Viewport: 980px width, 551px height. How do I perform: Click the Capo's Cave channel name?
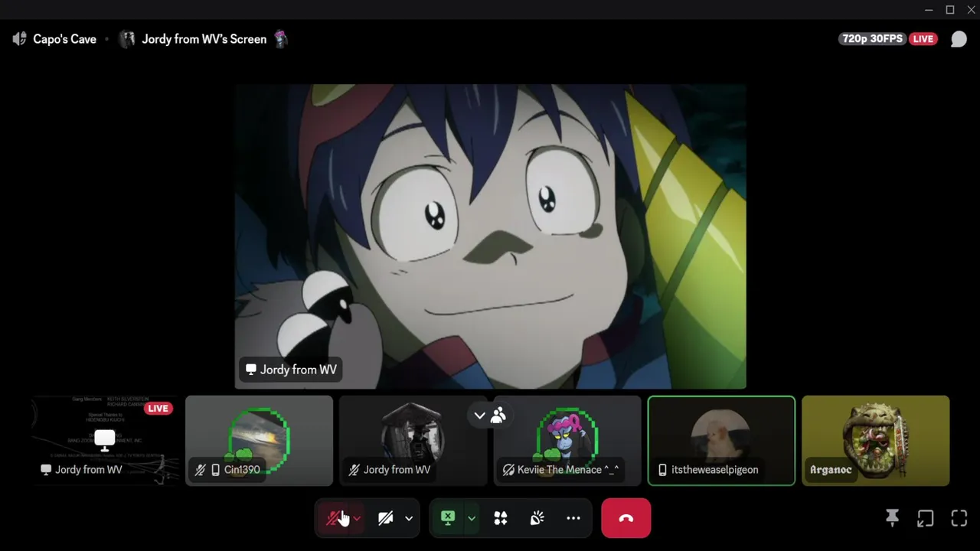(64, 39)
